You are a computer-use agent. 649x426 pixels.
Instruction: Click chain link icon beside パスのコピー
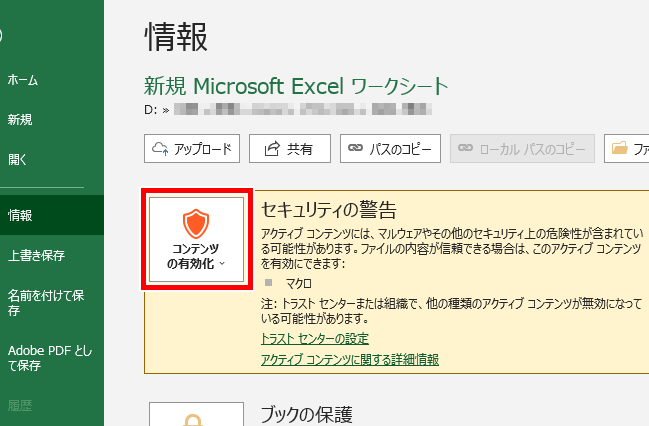[356, 148]
